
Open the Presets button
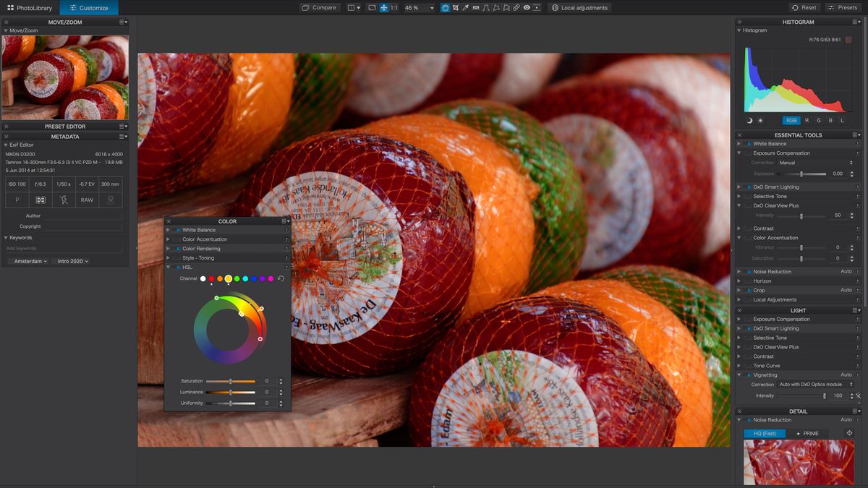click(843, 7)
